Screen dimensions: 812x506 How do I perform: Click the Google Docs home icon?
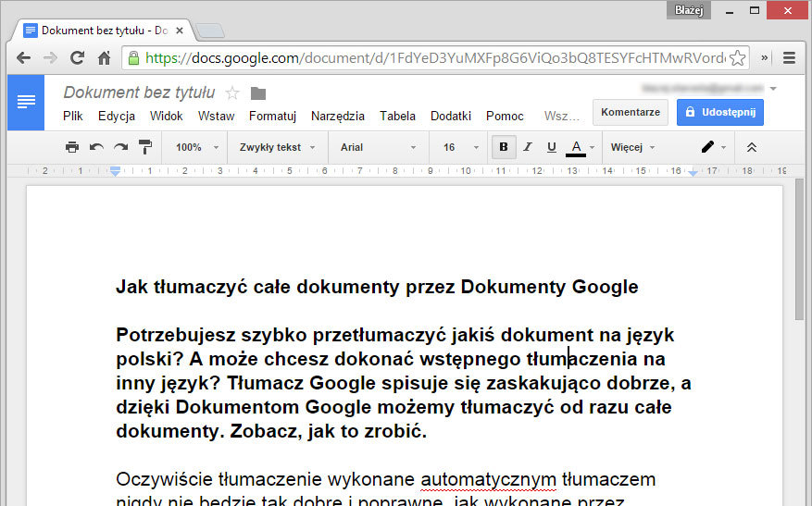coord(26,103)
